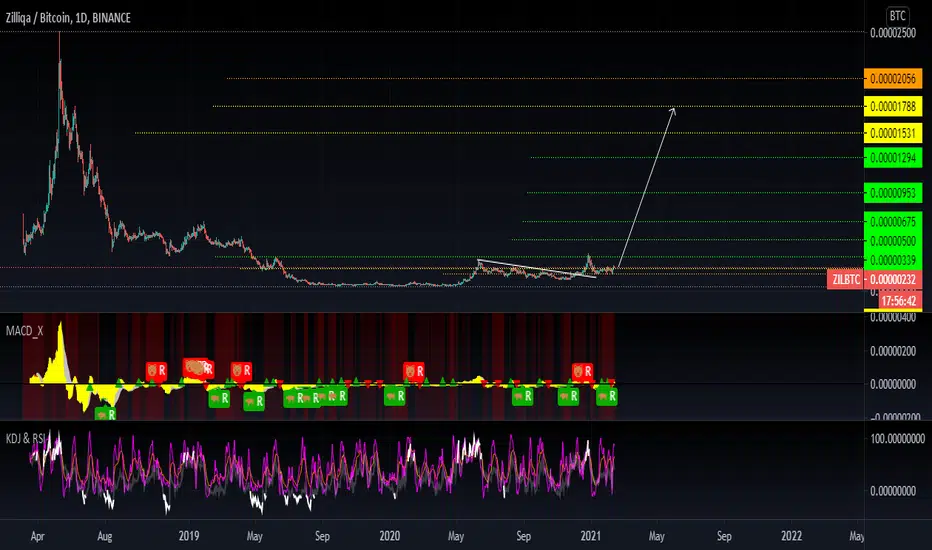Select the 0.00000675 target level label
Screen dimensions: 932x550
click(x=893, y=222)
